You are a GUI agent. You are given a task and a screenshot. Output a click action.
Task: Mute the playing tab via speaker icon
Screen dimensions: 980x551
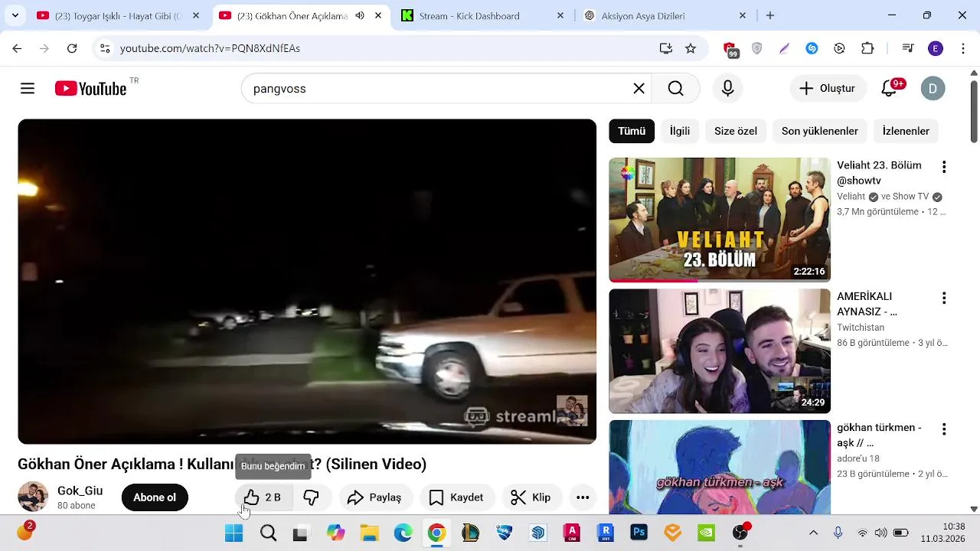[360, 15]
